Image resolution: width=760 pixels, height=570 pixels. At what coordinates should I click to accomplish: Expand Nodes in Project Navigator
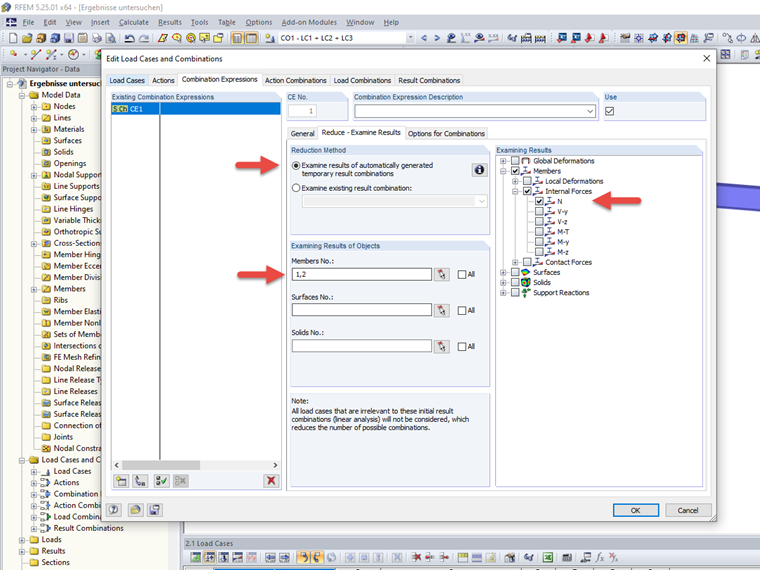pyautogui.click(x=34, y=107)
